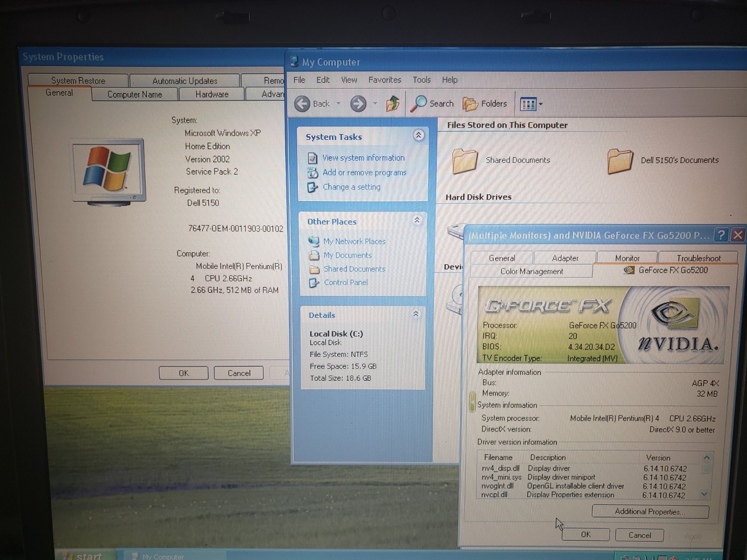Screen dimensions: 747x560
Task: Open the Tools menu
Action: tap(422, 80)
